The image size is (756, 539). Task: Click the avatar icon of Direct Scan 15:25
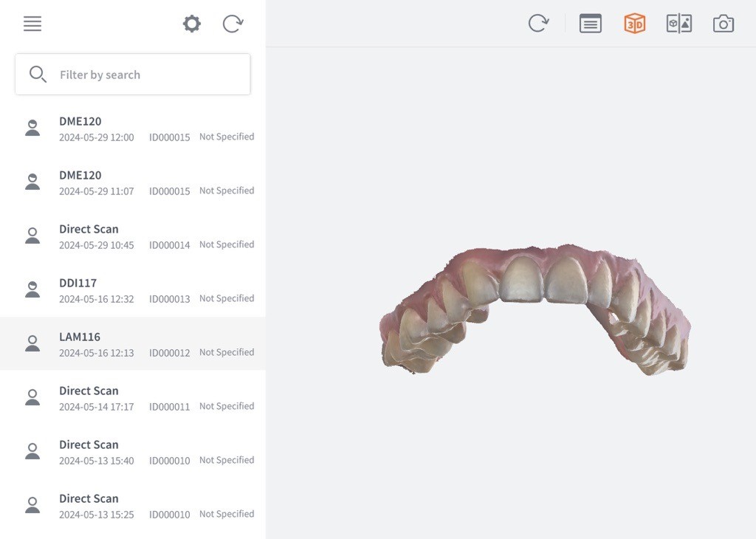pos(32,505)
